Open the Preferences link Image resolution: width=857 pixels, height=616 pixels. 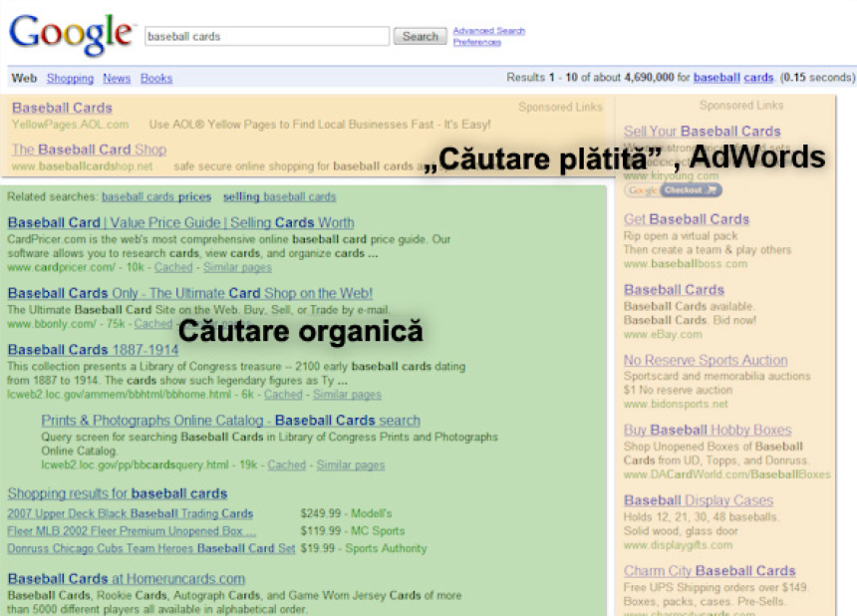click(x=476, y=42)
